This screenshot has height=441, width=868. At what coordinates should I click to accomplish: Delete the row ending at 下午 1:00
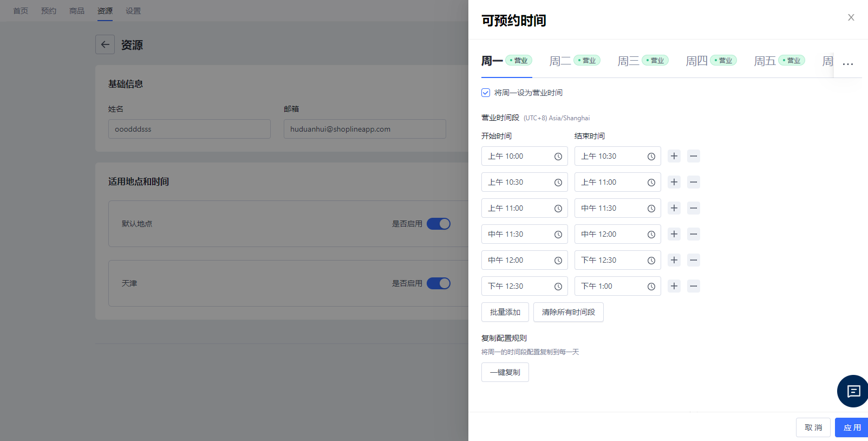(693, 286)
